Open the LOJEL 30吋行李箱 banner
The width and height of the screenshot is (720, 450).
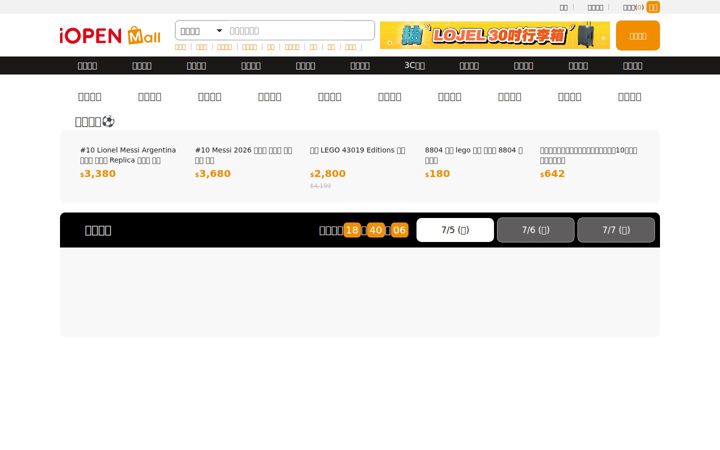click(x=495, y=35)
